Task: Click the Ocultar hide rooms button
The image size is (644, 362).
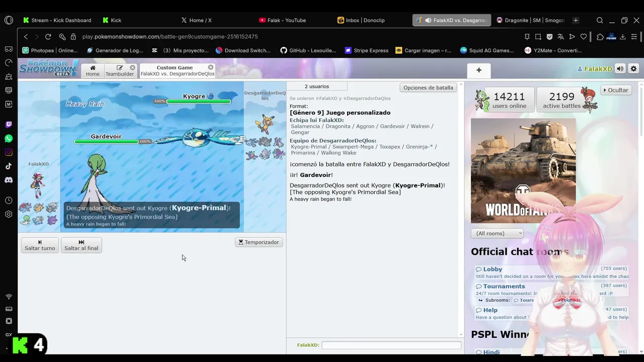Action: 616,90
